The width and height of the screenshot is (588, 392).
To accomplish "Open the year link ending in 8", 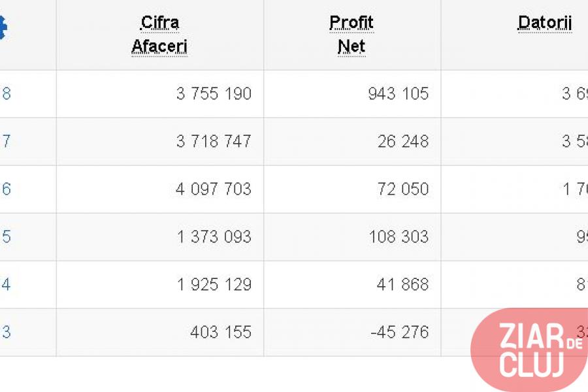I will coord(6,94).
